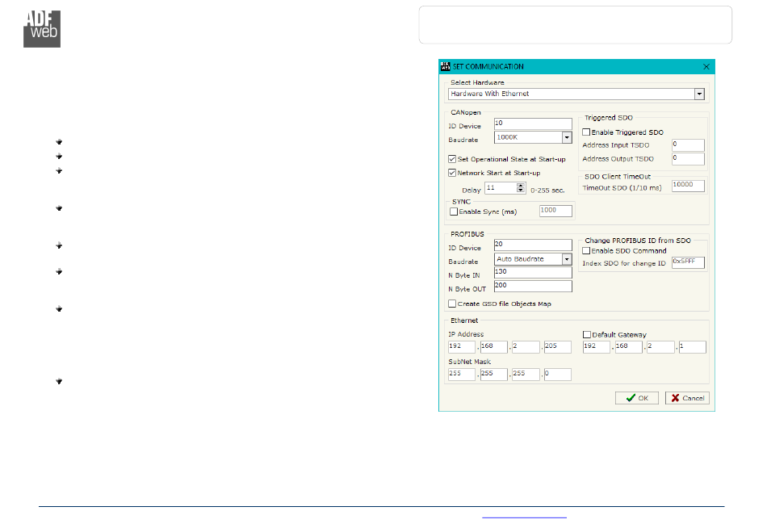Click the TimeOut SDO field

pos(688,186)
